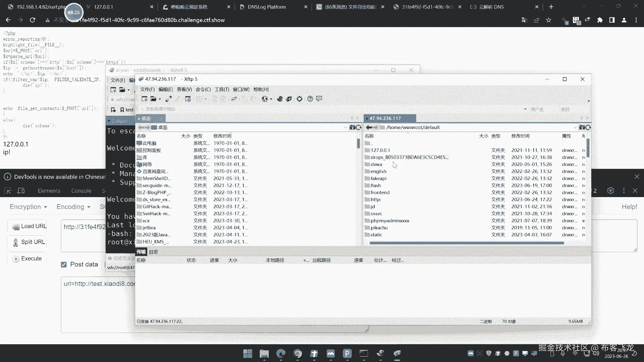
Task: Expand the local 桌面 path dropdown
Action: (345, 127)
